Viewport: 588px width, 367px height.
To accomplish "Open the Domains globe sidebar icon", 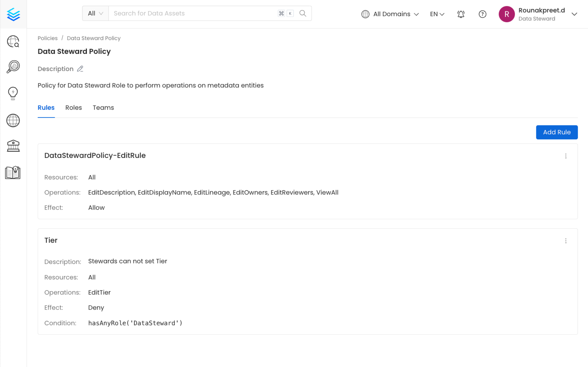I will (13, 120).
